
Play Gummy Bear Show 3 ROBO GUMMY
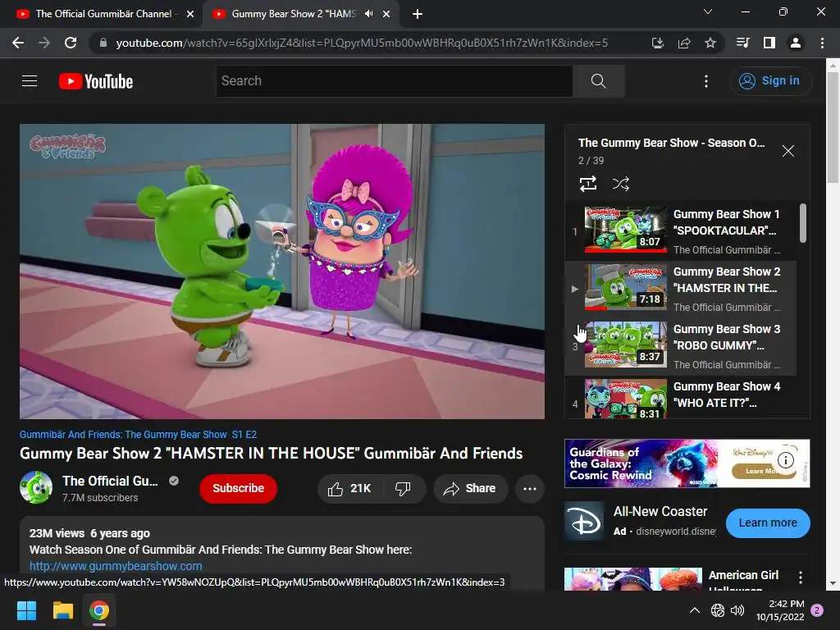pos(680,346)
